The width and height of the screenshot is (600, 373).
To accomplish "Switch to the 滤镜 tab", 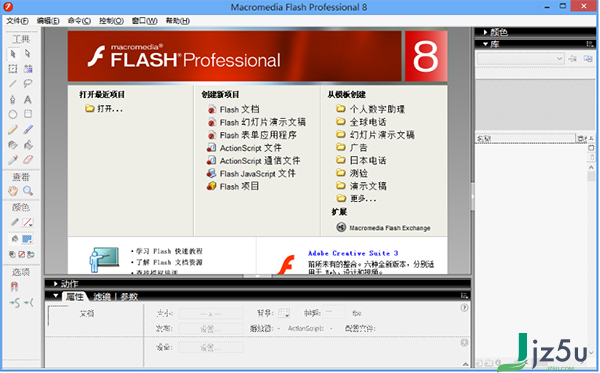I will point(102,296).
